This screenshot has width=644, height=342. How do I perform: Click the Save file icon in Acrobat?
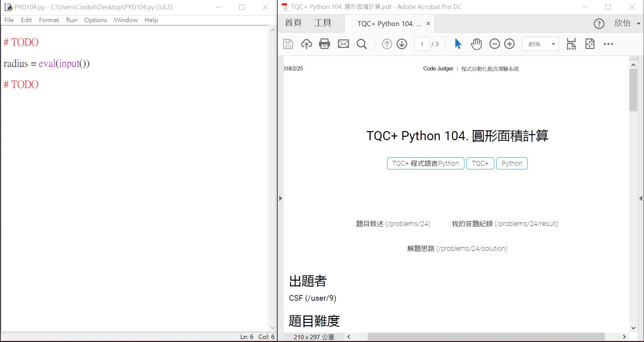288,44
